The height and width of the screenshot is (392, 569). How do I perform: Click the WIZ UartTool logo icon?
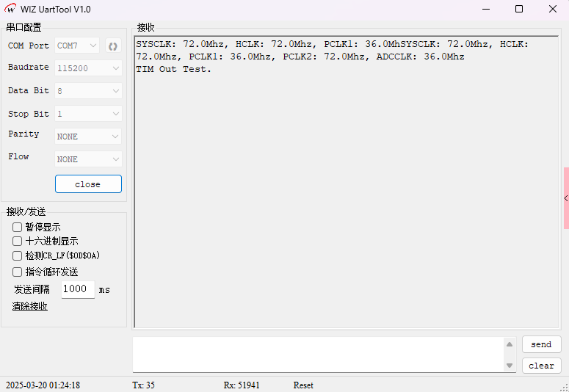10,9
